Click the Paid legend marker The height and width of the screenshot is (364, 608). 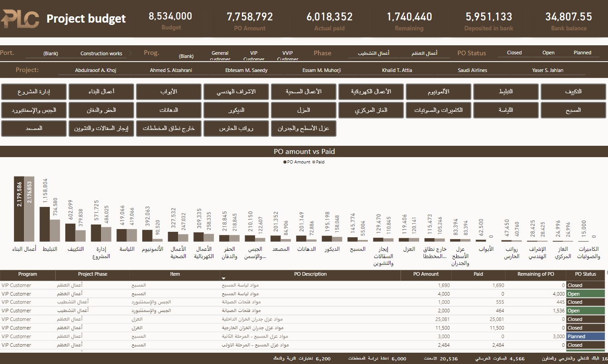pos(314,162)
